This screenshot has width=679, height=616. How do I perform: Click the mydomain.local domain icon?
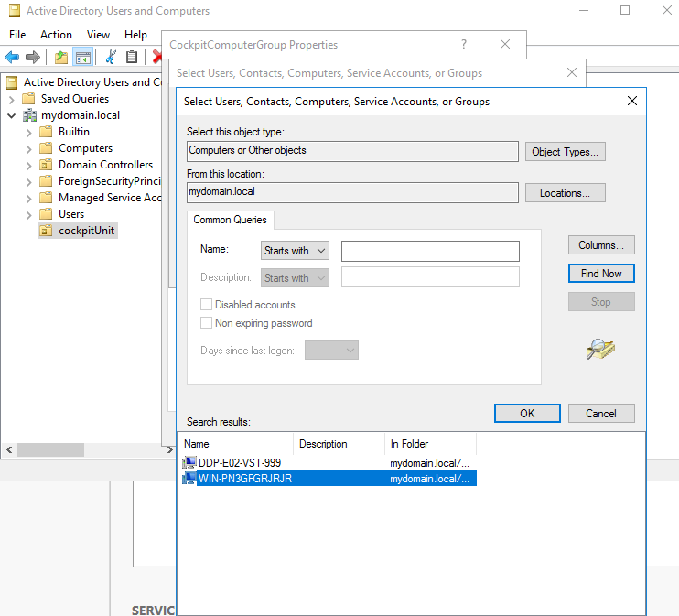[29, 115]
